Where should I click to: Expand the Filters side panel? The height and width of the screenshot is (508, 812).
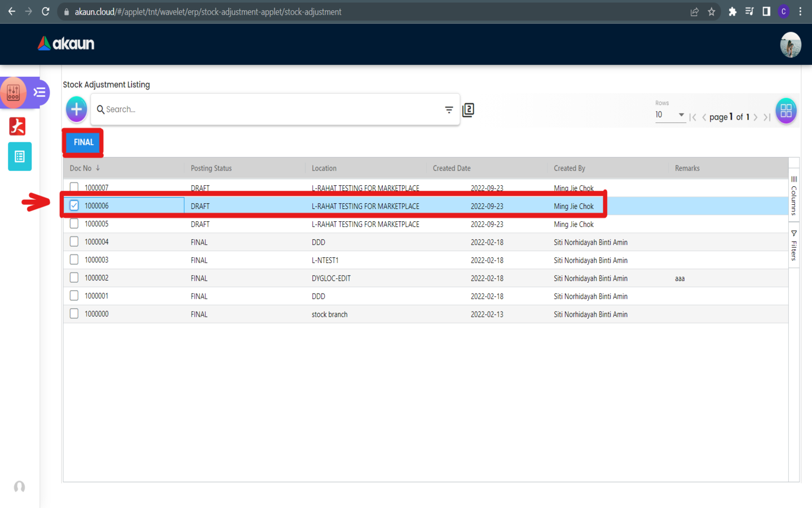point(794,246)
